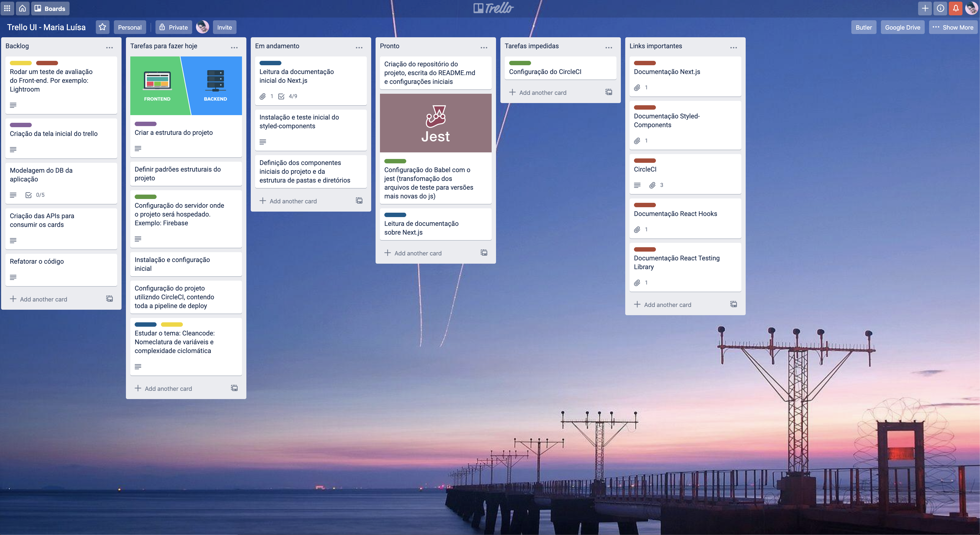
Task: Open the Personal workspace tab
Action: point(129,27)
